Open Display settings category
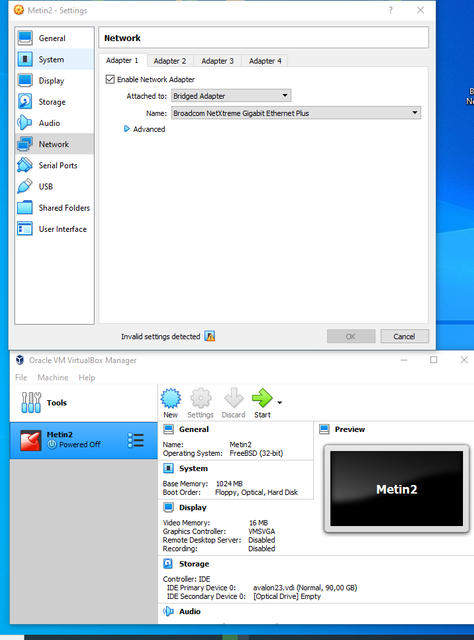 coord(54,80)
